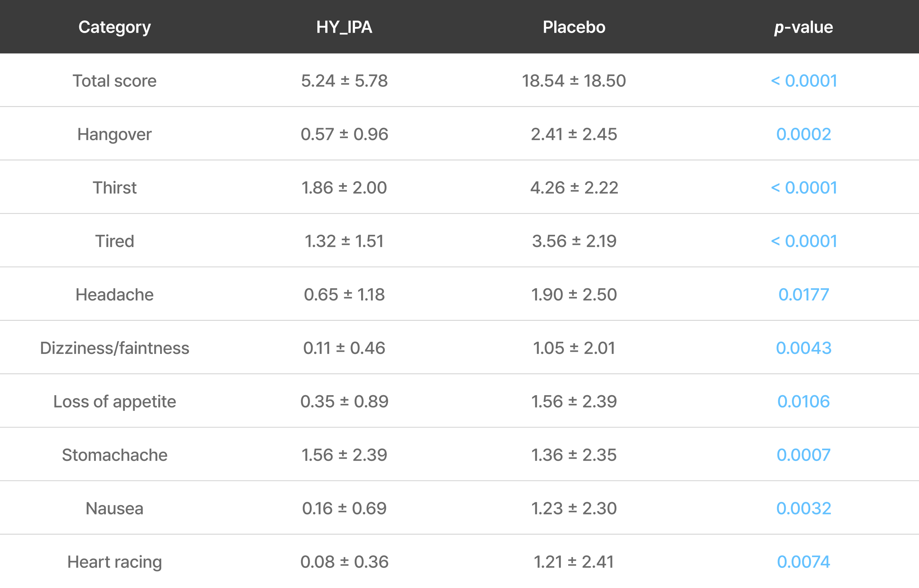Click the HY_IPA column header
The height and width of the screenshot is (588, 919).
click(344, 27)
